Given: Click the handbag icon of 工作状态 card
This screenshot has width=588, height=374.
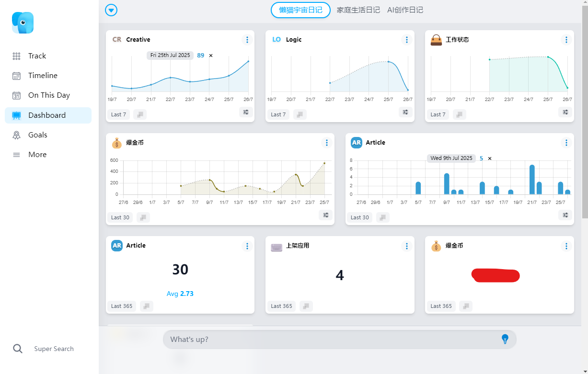Looking at the screenshot, I should click(x=436, y=40).
